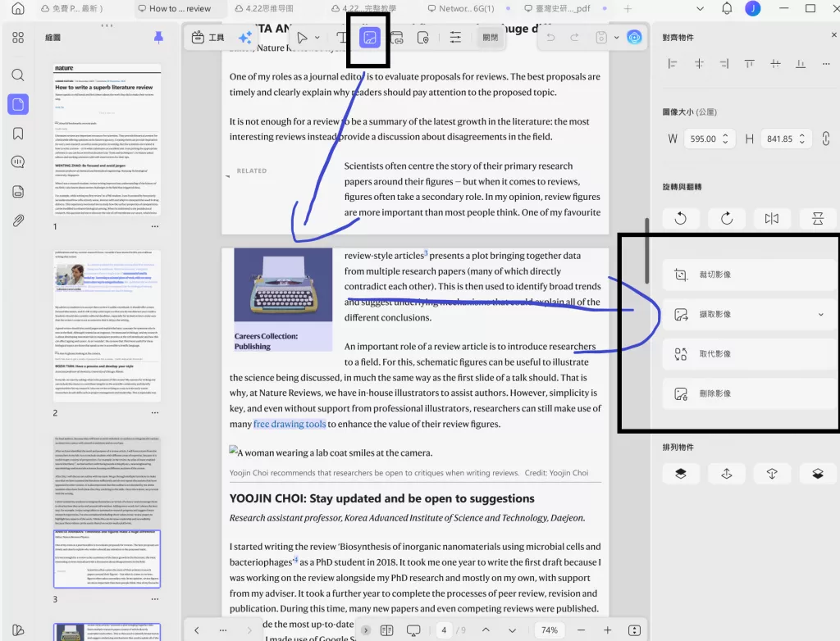Click the 關閉 close editing button
The width and height of the screenshot is (840, 641).
[491, 38]
